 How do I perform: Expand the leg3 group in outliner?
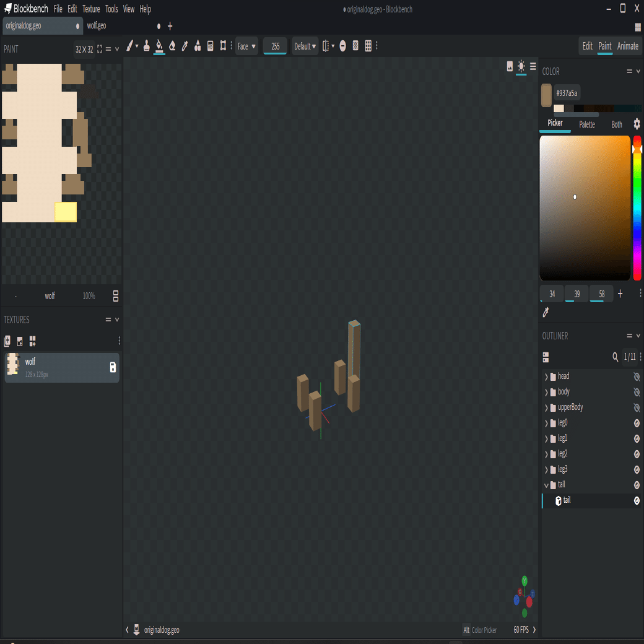[546, 469]
